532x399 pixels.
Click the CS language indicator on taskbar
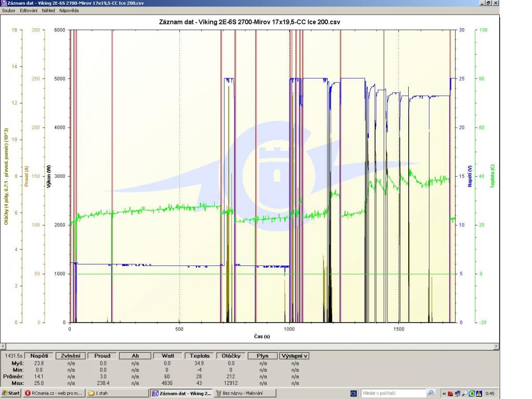click(x=354, y=393)
